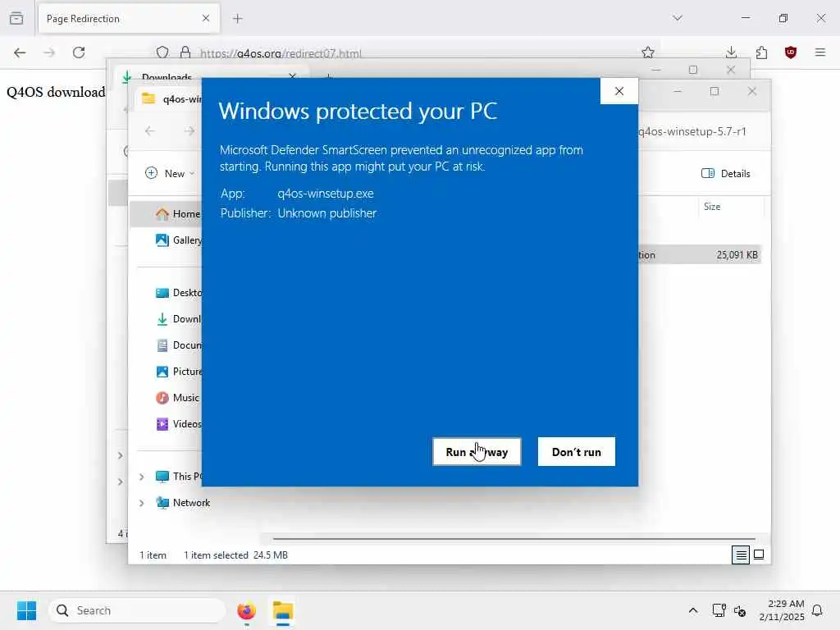Click the q4os-winsetup-5.7-r1 address path

[x=692, y=132]
